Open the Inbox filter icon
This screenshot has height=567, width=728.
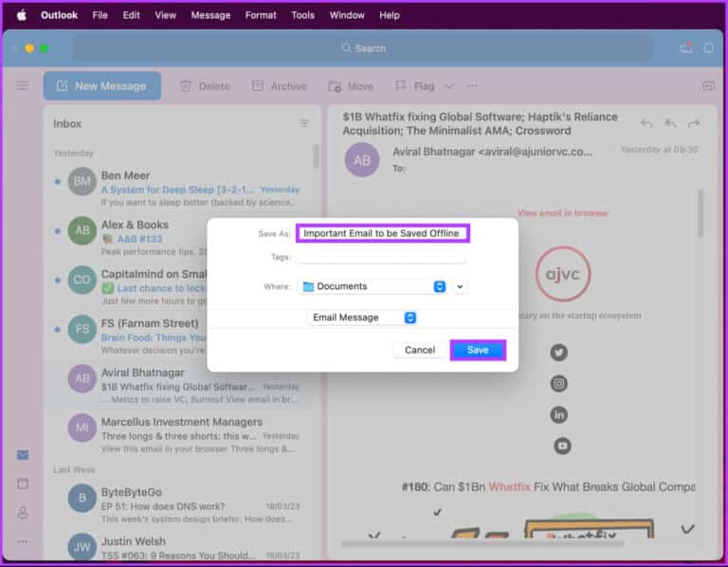(x=303, y=123)
